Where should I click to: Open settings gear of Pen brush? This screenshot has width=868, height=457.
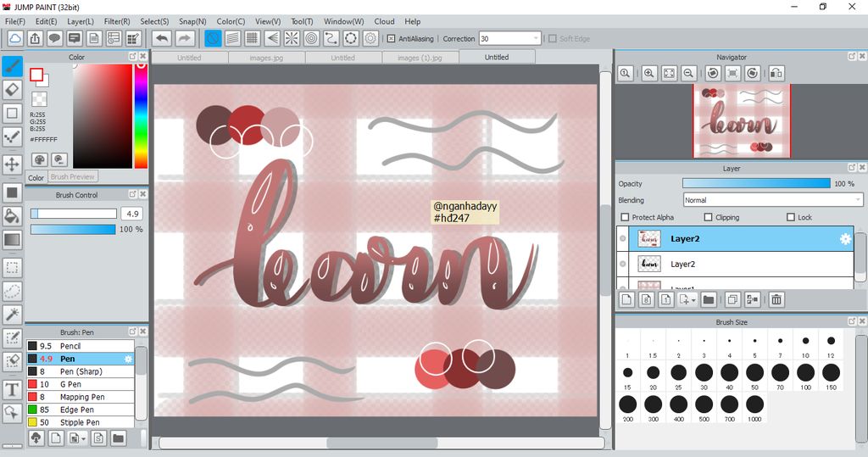(129, 359)
